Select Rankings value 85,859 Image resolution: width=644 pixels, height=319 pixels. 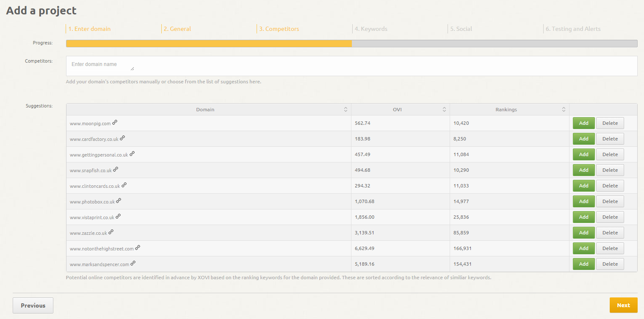[x=461, y=233]
